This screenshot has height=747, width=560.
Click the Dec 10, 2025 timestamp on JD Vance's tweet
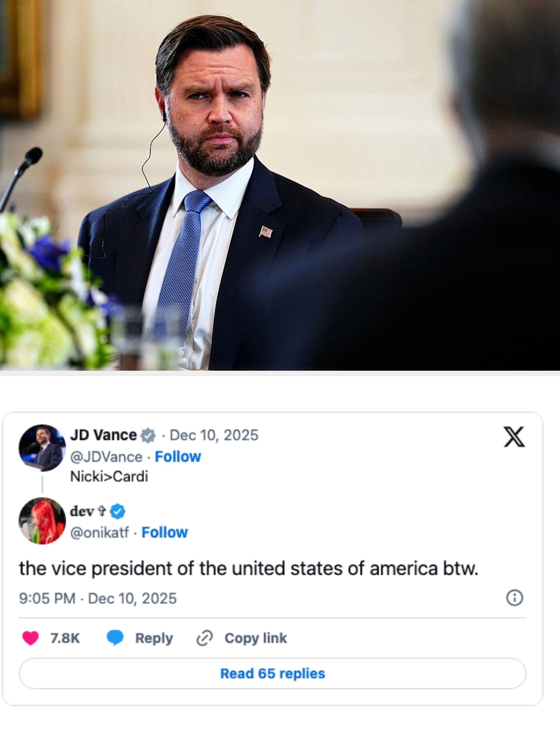[x=214, y=435]
